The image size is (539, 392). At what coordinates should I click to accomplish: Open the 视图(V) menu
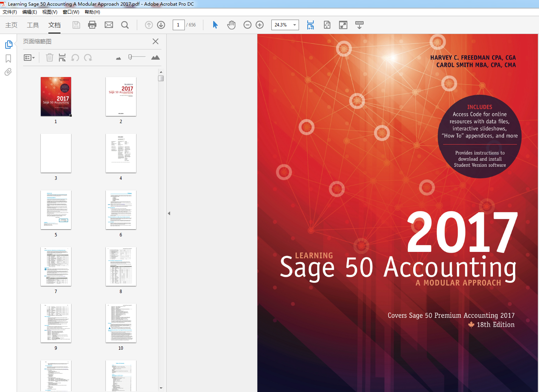pyautogui.click(x=50, y=12)
